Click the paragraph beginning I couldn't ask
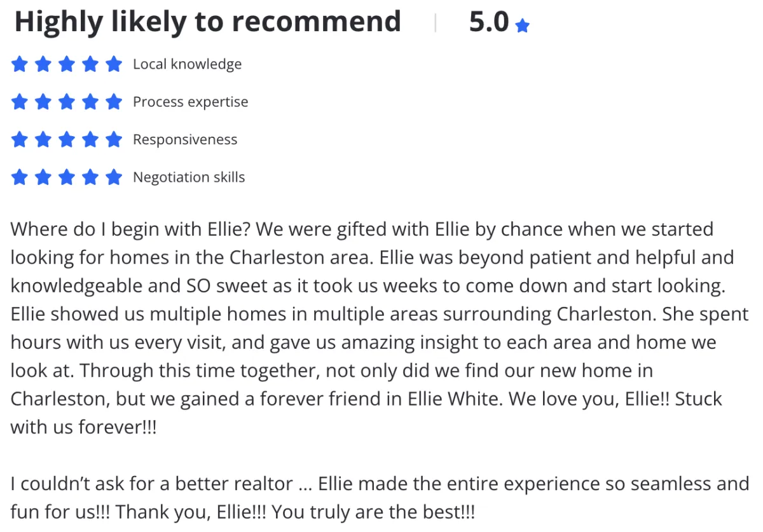Image resolution: width=763 pixels, height=532 pixels. (380, 497)
